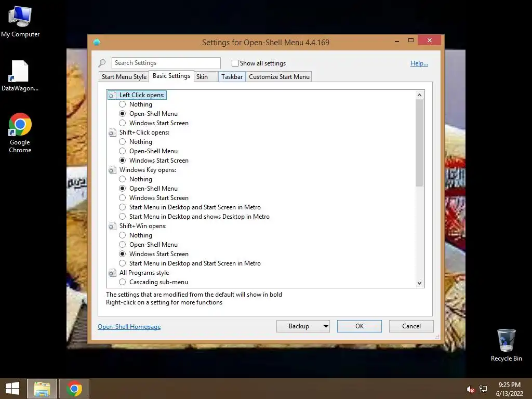Viewport: 532px width, 399px height.
Task: Select Nothing under Windows Key opens
Action: (x=123, y=179)
